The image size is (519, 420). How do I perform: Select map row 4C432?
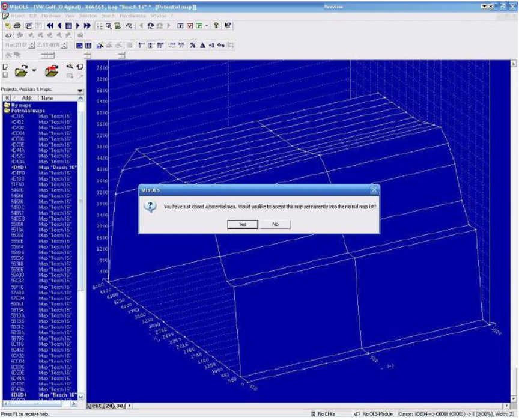point(40,122)
